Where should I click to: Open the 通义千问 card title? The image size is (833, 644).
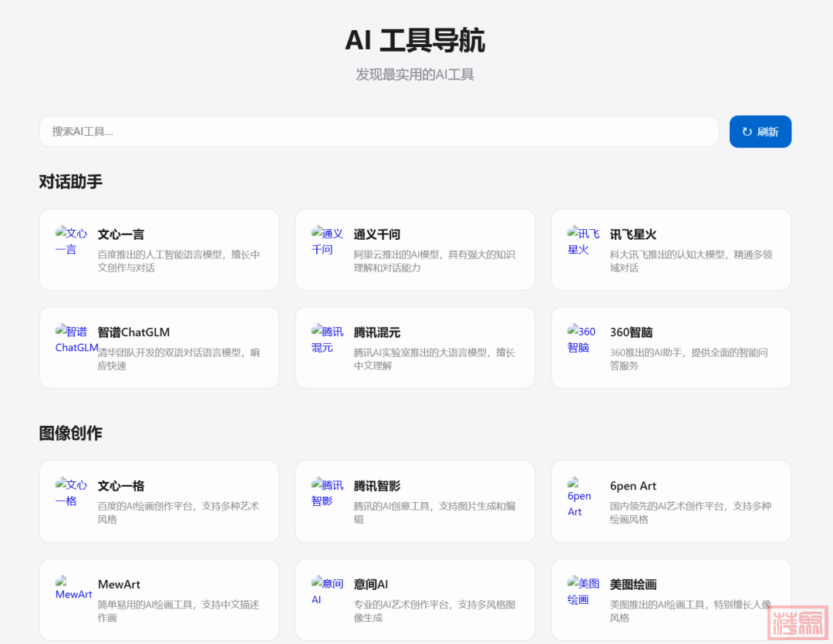pos(376,234)
